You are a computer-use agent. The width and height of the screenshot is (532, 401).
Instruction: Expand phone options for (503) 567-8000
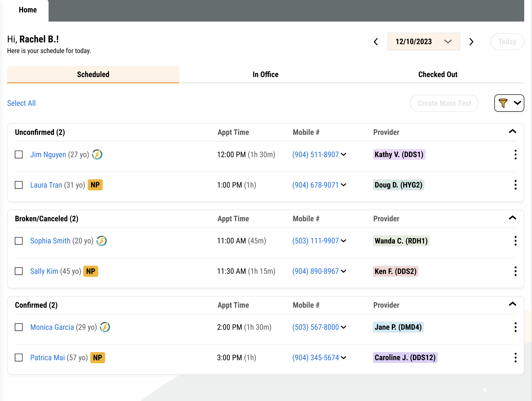click(344, 327)
